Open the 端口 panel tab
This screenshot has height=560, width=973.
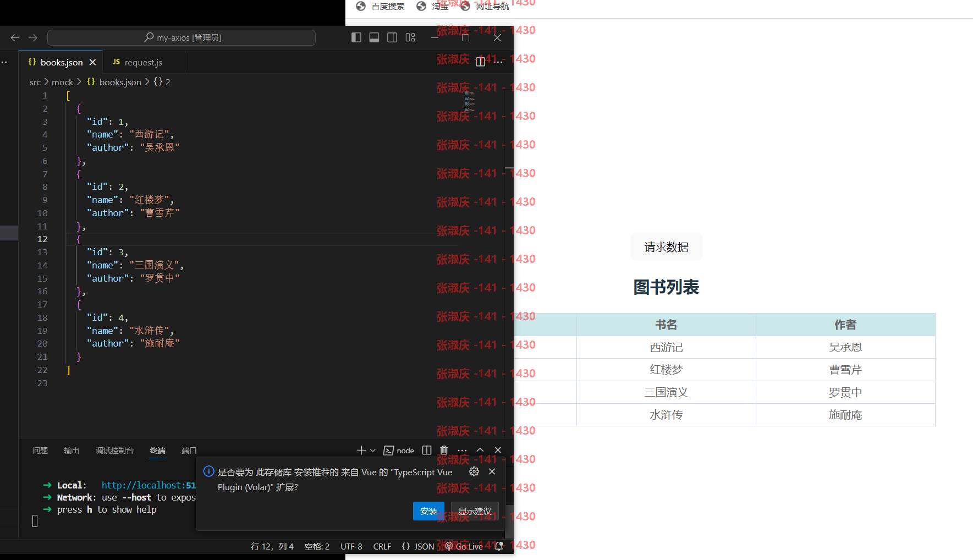[189, 451]
